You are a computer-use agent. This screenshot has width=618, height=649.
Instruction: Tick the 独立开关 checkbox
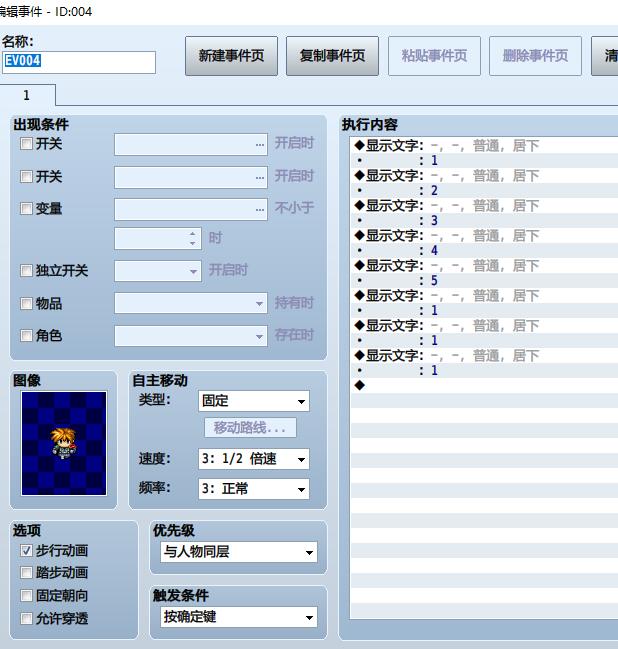point(26,271)
